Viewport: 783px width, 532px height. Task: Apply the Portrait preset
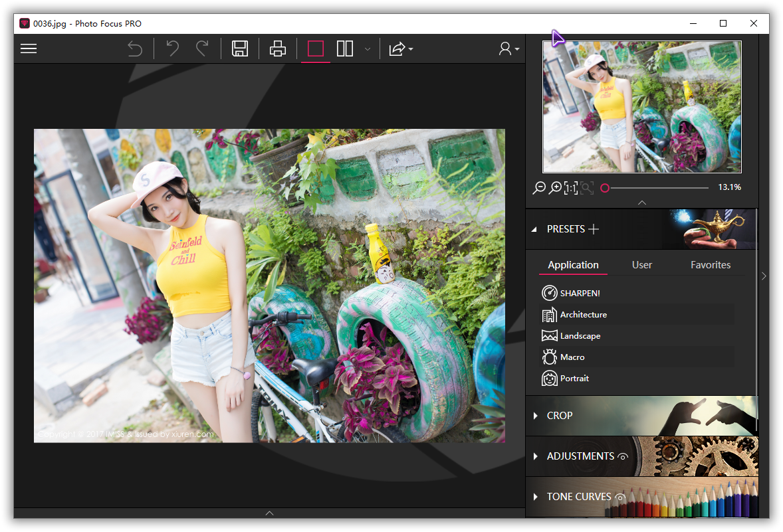pyautogui.click(x=574, y=379)
